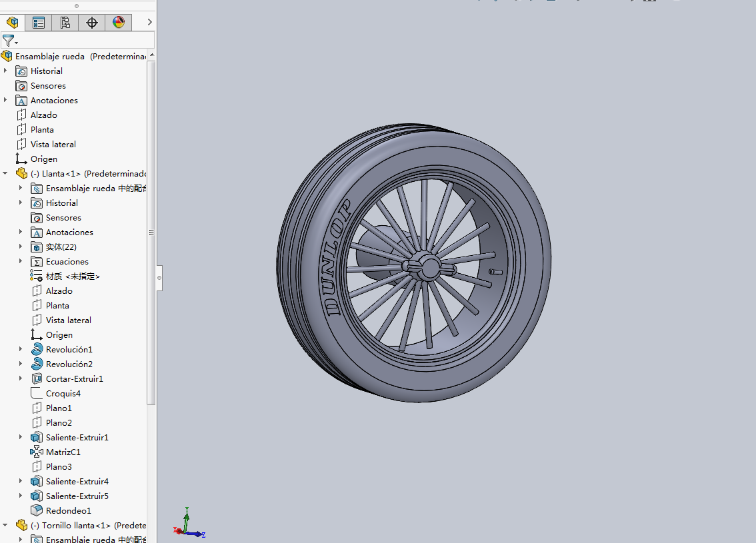Image resolution: width=756 pixels, height=543 pixels.
Task: Expand Anotaciones under Llanta
Action: point(21,233)
